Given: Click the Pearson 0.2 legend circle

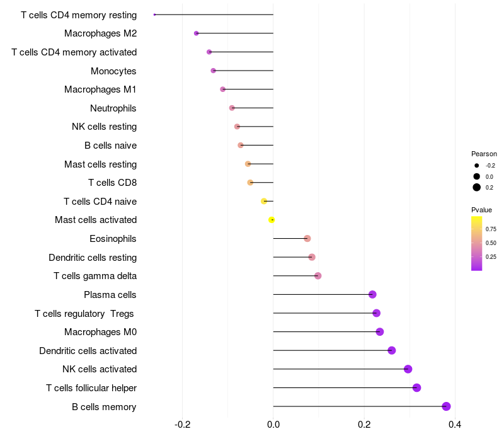Looking at the screenshot, I should pos(477,187).
